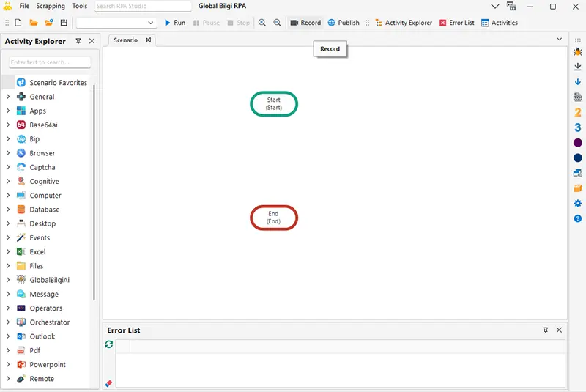Click the New file icon in toolbar
The height and width of the screenshot is (392, 586).
pyautogui.click(x=18, y=23)
